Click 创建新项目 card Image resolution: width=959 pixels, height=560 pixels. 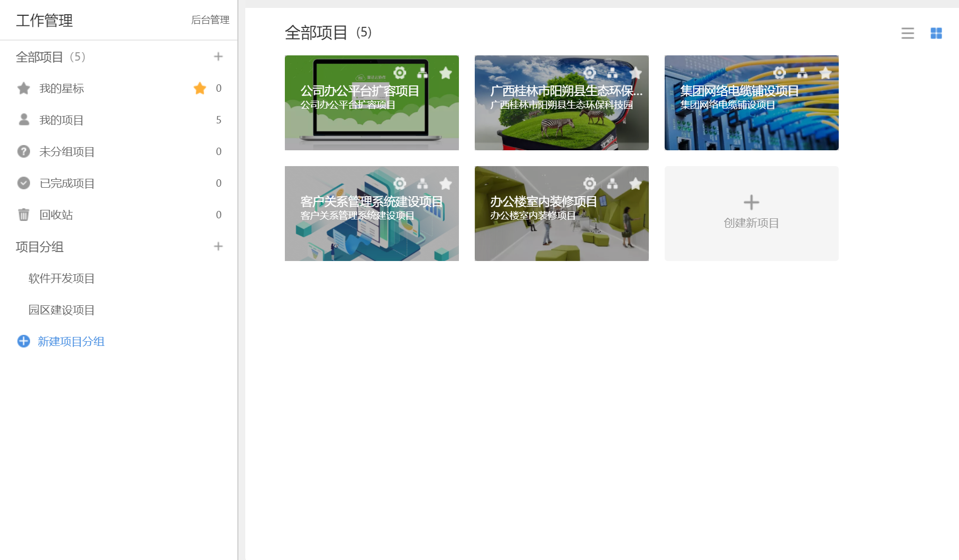click(751, 214)
